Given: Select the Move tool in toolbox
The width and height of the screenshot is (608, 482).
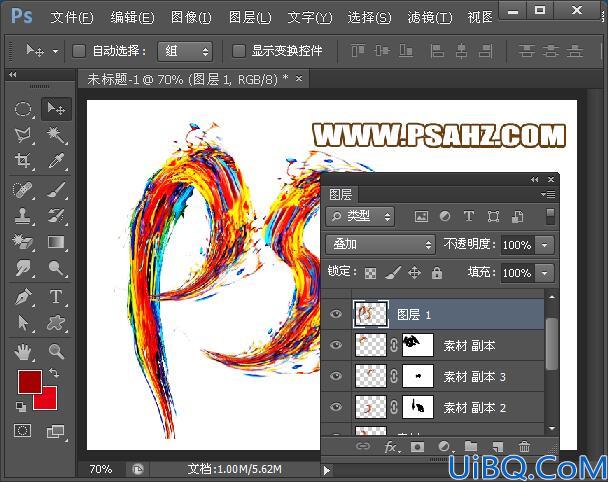Looking at the screenshot, I should click(x=56, y=109).
